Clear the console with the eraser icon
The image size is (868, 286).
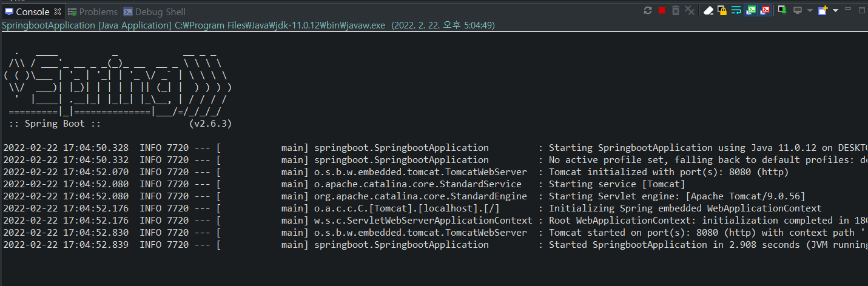[708, 10]
